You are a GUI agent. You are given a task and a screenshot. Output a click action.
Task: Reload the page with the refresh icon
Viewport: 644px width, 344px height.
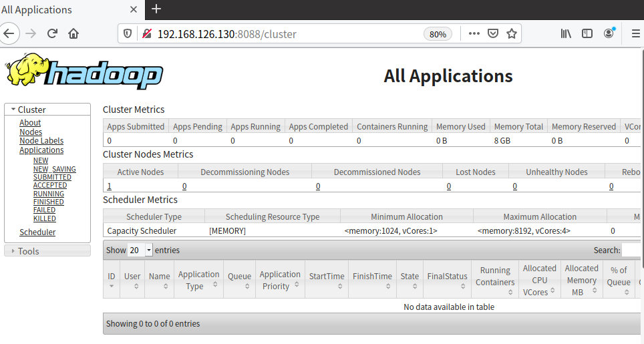click(x=52, y=33)
